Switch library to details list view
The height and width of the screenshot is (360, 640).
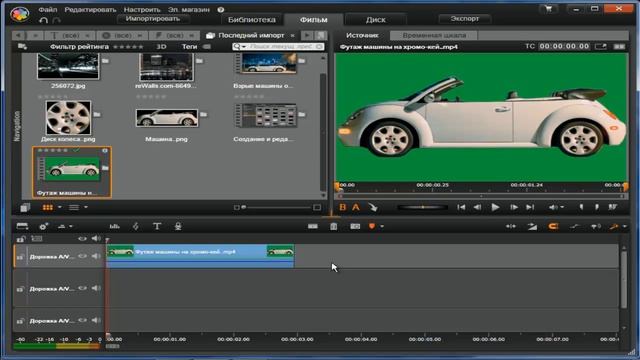coord(74,208)
